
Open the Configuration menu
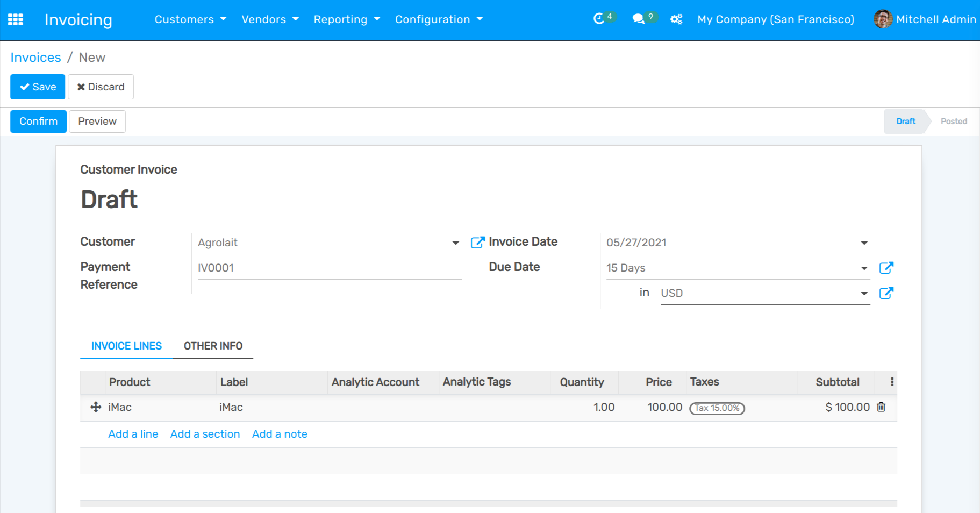pos(438,19)
